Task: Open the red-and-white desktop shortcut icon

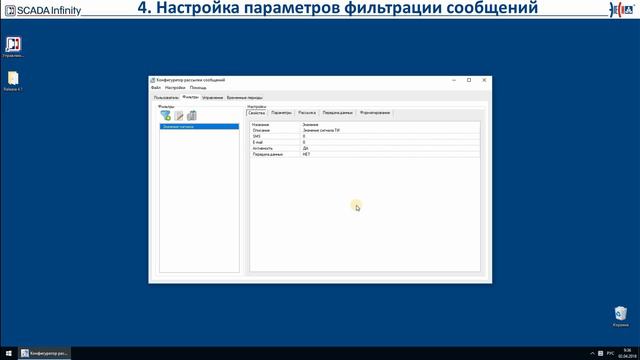Action: click(13, 44)
